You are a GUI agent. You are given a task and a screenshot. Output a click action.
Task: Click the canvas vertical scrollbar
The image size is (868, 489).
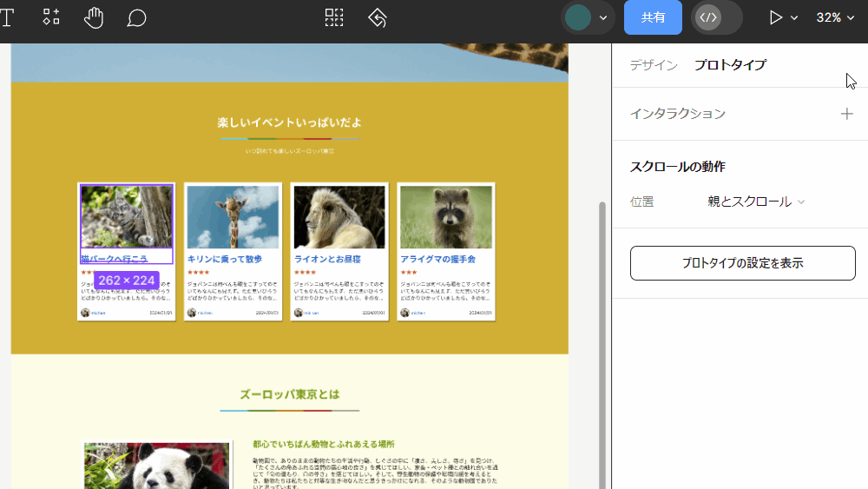(x=602, y=345)
